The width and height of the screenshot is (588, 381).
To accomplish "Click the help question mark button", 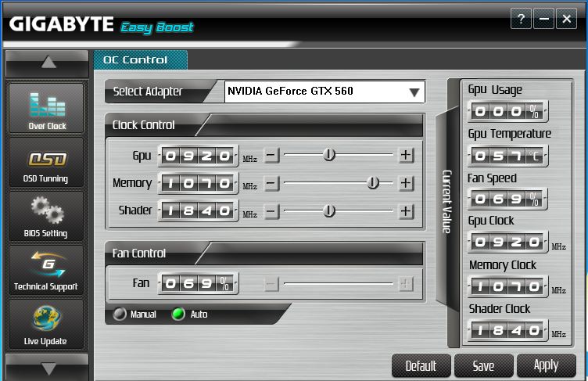I will (x=521, y=19).
